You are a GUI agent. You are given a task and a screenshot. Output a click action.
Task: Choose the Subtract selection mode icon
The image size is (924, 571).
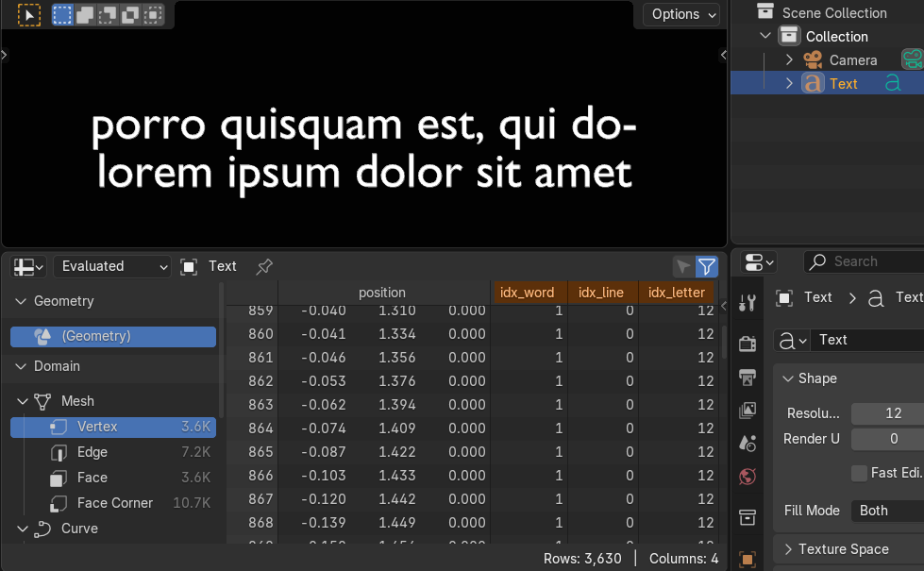108,15
